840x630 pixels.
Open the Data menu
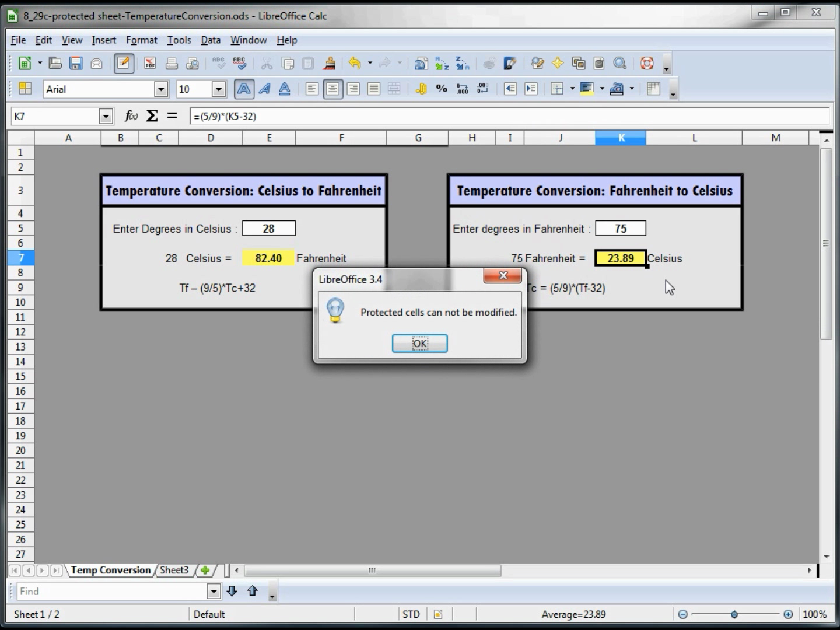tap(211, 40)
